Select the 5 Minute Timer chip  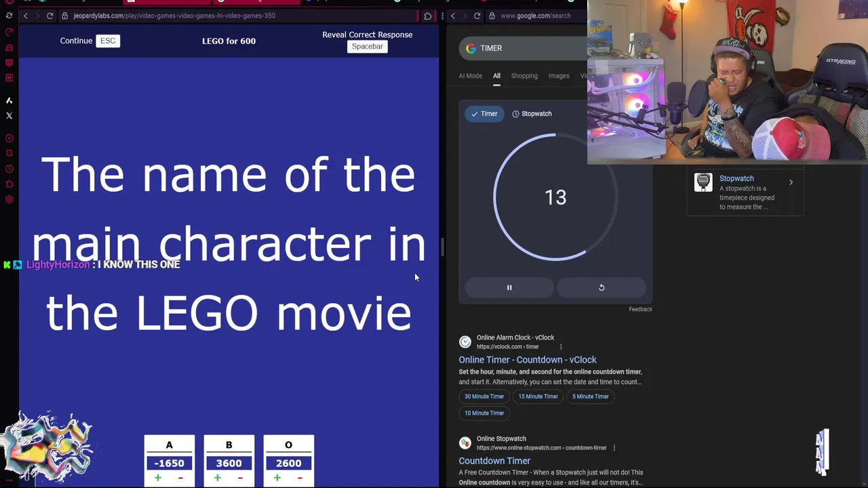pyautogui.click(x=591, y=396)
